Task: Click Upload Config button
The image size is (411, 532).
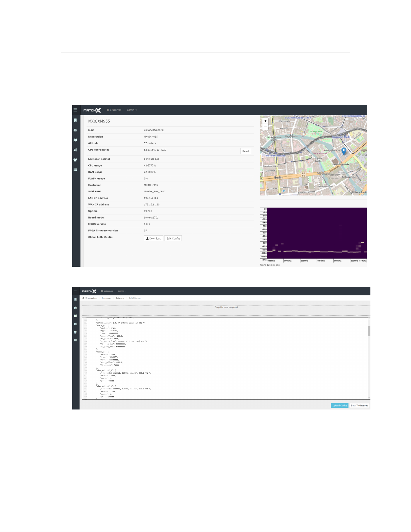Action: tap(340, 405)
